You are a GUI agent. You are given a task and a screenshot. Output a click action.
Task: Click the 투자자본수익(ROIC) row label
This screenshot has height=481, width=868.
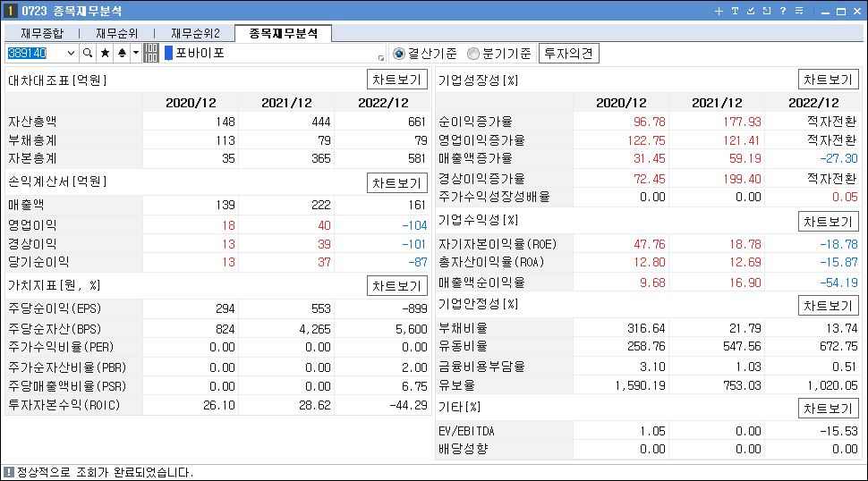point(64,405)
